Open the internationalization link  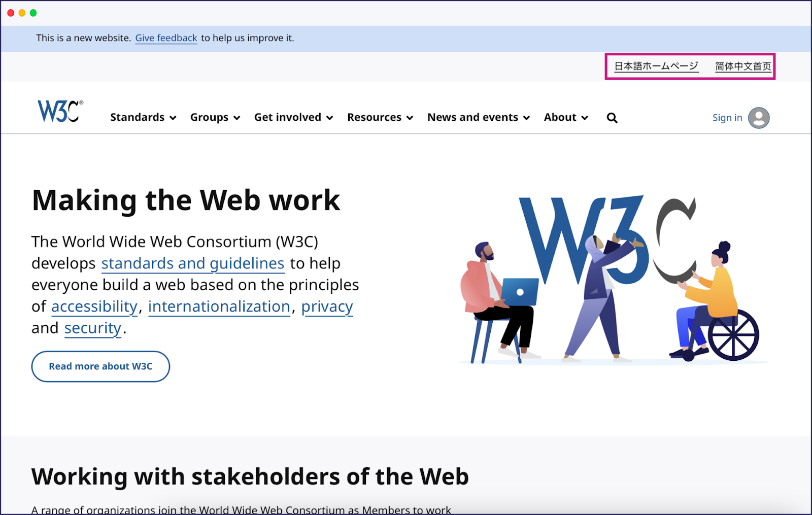pyautogui.click(x=219, y=306)
